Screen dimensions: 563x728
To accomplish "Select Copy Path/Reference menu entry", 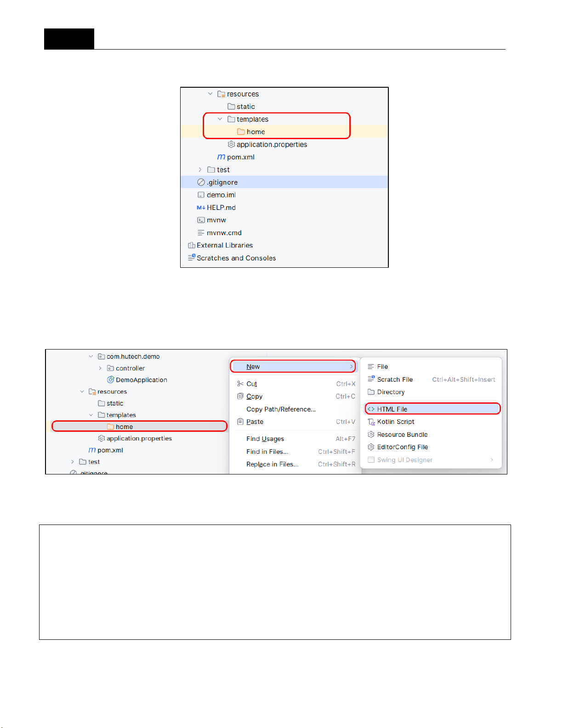I will click(281, 409).
